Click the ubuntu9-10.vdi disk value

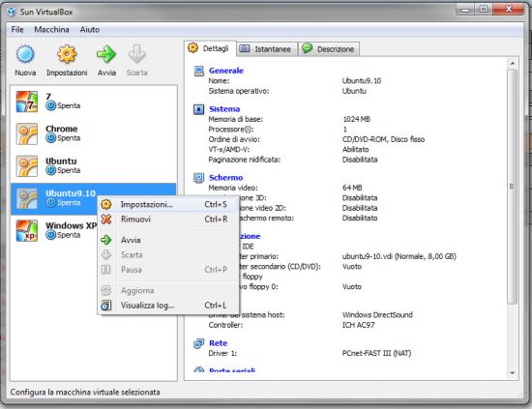[399, 256]
